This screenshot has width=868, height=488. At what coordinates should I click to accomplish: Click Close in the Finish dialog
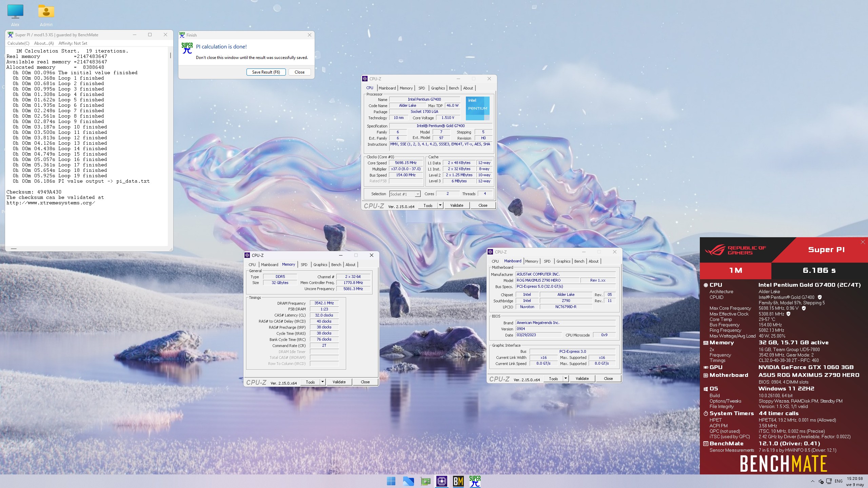(x=299, y=72)
